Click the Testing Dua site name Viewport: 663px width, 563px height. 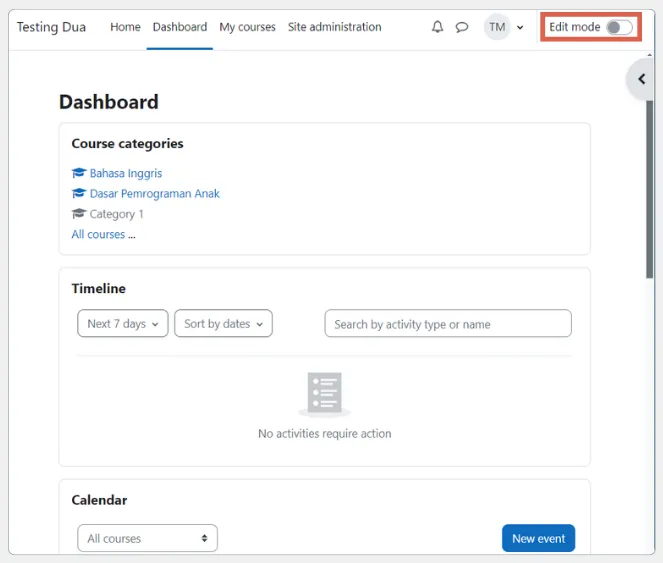(x=51, y=27)
